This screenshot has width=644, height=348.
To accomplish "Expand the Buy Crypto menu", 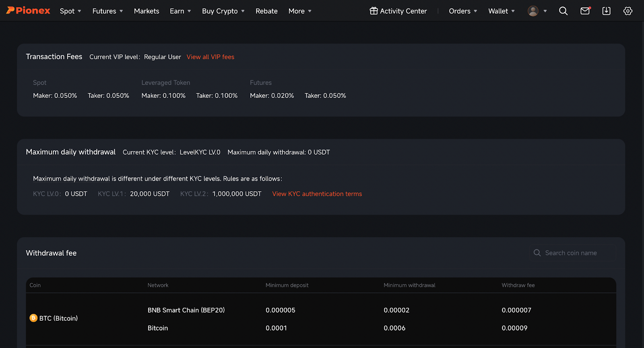I will click(223, 11).
